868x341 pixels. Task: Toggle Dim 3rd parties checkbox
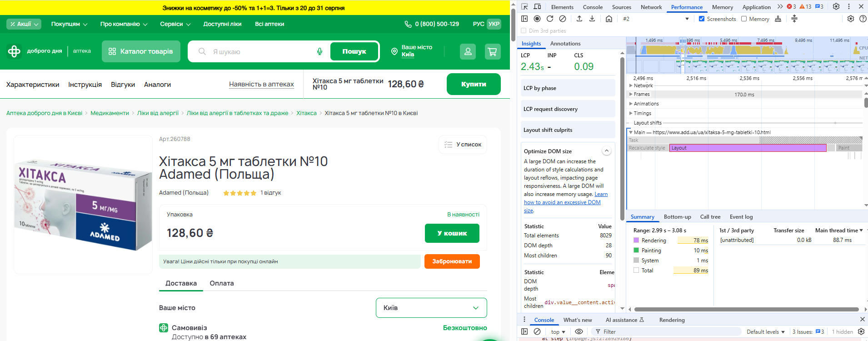click(524, 30)
